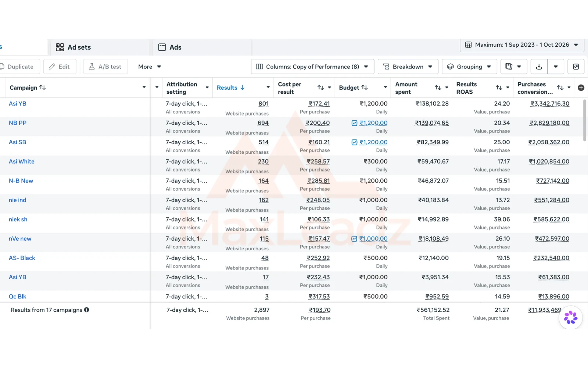This screenshot has width=588, height=368.
Task: Click NB PP budget ₹1,200.00 link
Action: (373, 123)
